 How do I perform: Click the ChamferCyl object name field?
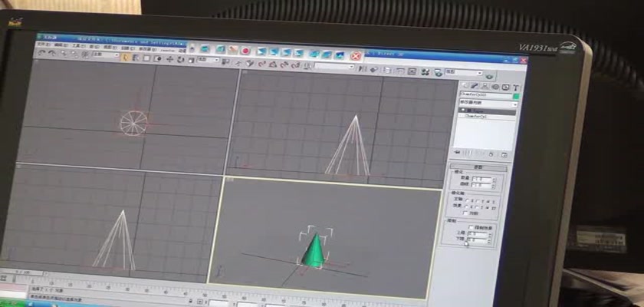pos(485,95)
